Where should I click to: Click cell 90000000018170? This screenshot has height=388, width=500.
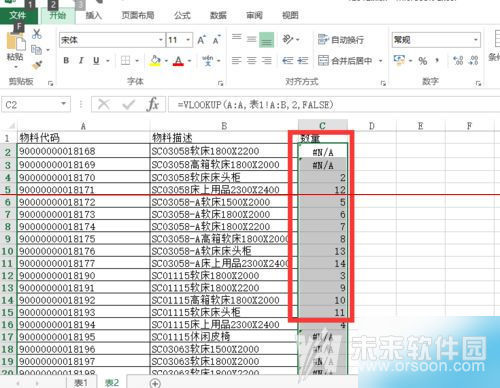(83, 177)
